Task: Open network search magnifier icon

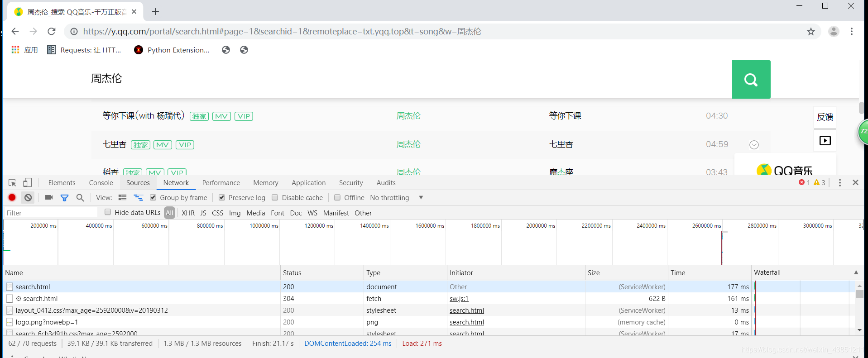Action: (80, 198)
